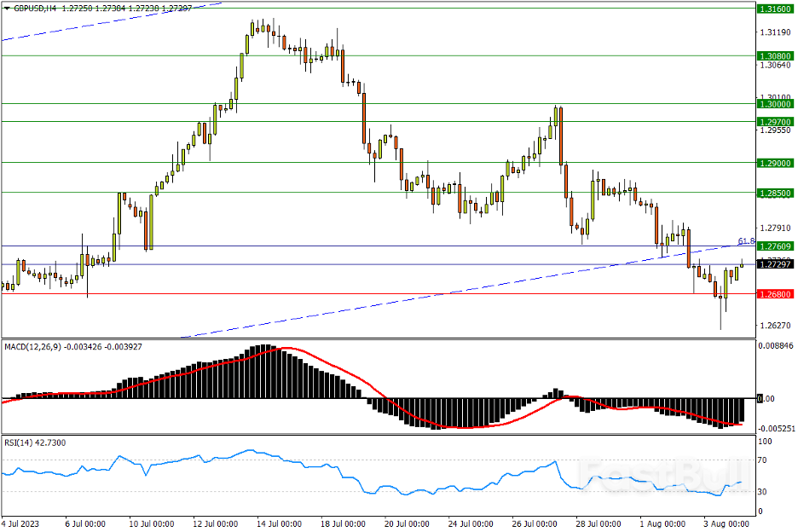Click the MACD 0.00 axis label
The height and width of the screenshot is (532, 798).
(769, 398)
